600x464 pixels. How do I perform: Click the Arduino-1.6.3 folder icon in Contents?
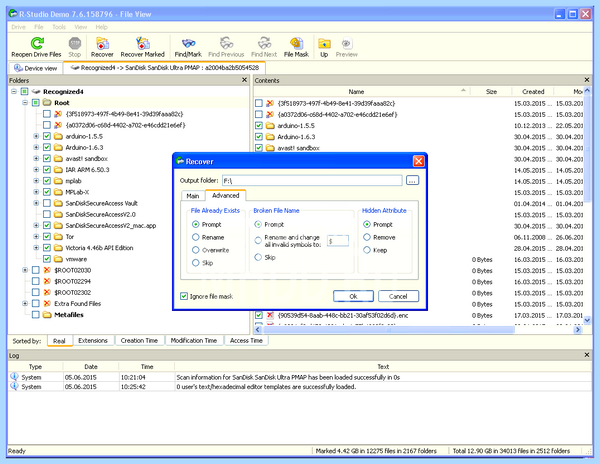point(271,137)
